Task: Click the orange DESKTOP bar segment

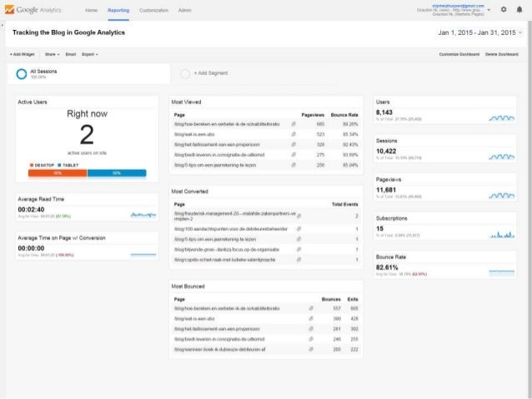Action: (x=58, y=173)
